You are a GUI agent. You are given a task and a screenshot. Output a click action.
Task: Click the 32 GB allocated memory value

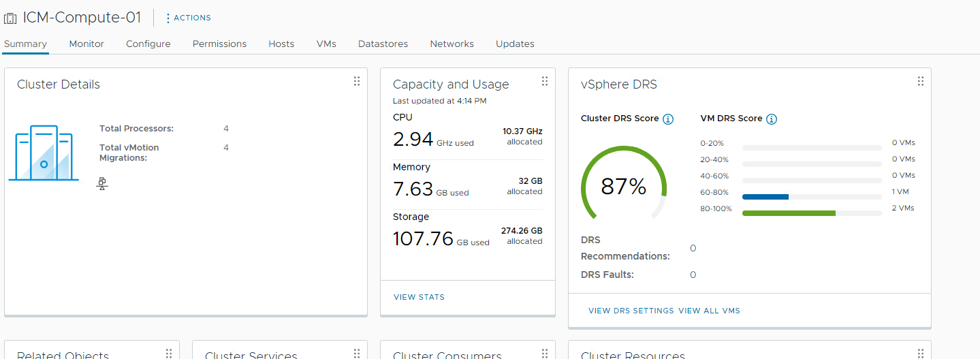(x=524, y=186)
